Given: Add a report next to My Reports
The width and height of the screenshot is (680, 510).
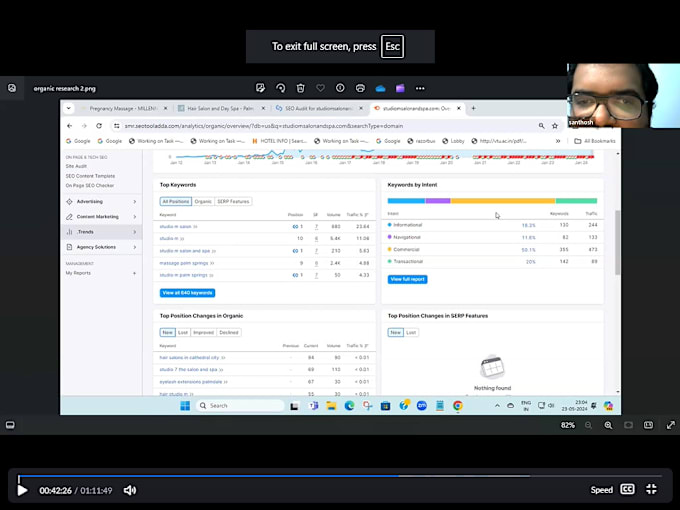Looking at the screenshot, I should 134,273.
